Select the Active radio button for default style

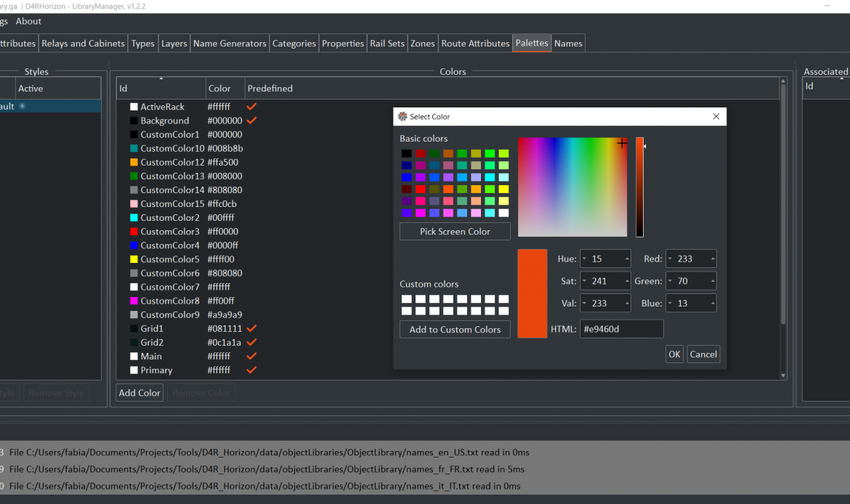tap(22, 107)
